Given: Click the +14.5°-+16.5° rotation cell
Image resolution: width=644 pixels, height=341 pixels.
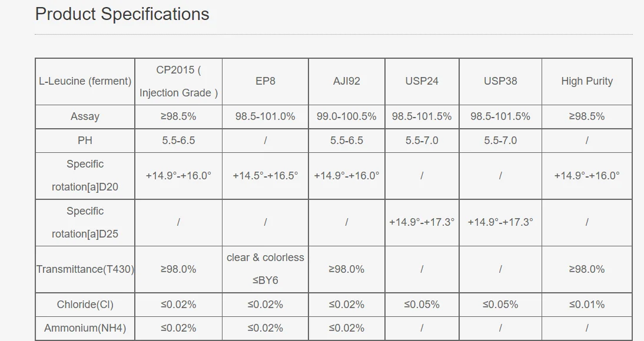Looking at the screenshot, I should pyautogui.click(x=265, y=175).
